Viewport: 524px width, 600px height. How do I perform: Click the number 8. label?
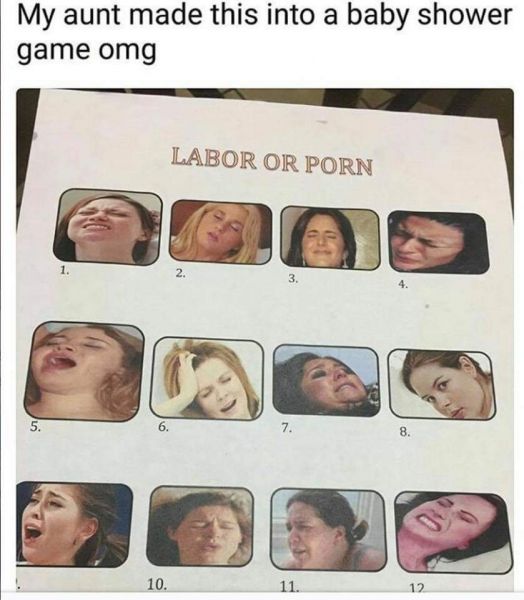pos(405,433)
